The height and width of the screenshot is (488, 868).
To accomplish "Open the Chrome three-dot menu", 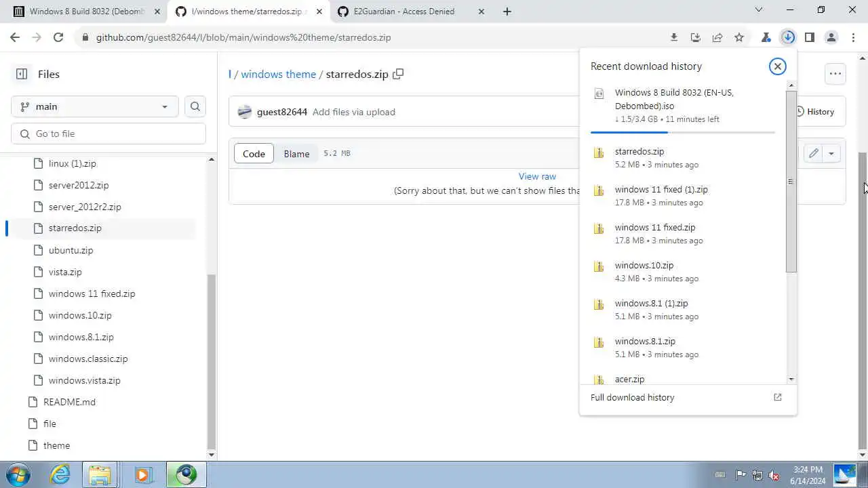I will tap(853, 37).
